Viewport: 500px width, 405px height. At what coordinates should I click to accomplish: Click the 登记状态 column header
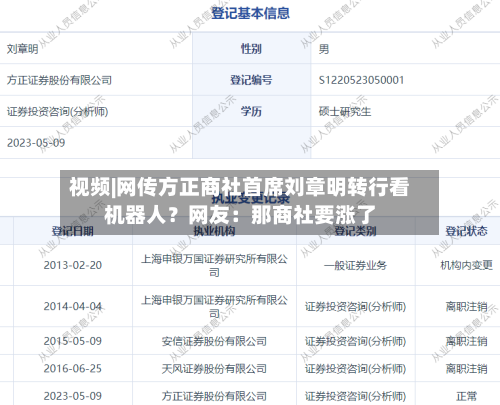point(466,231)
